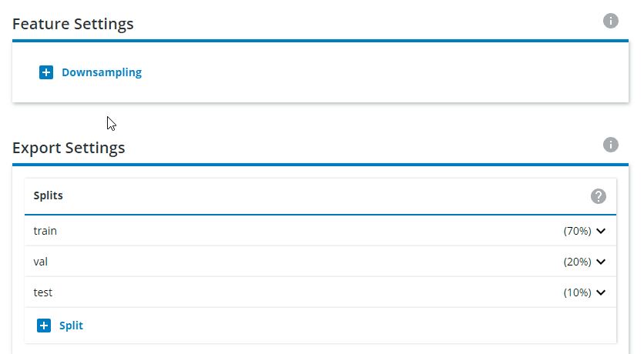Click the test (10%) percentage value
Image resolution: width=644 pixels, height=354 pixels.
point(577,292)
